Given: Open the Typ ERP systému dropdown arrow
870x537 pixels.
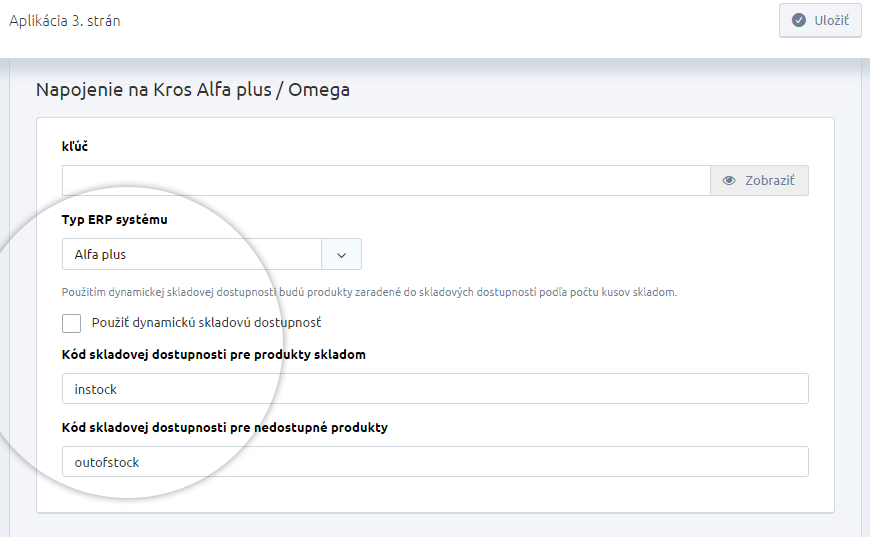Looking at the screenshot, I should pos(341,255).
